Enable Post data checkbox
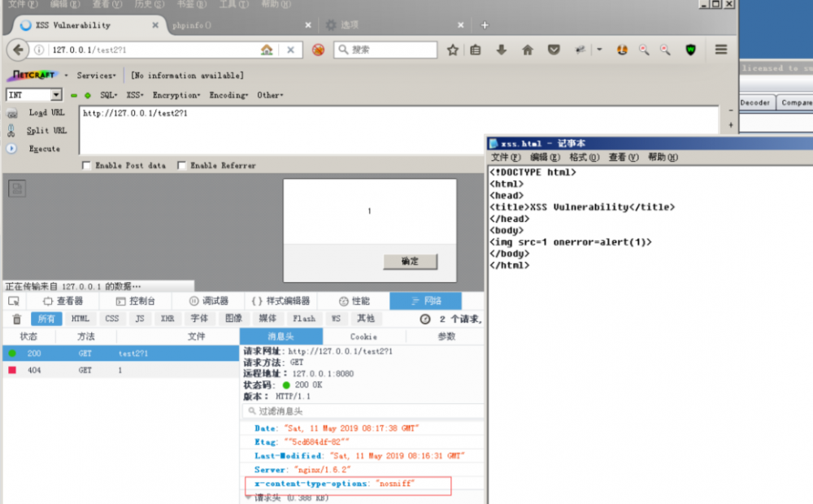The height and width of the screenshot is (504, 813). coord(87,165)
